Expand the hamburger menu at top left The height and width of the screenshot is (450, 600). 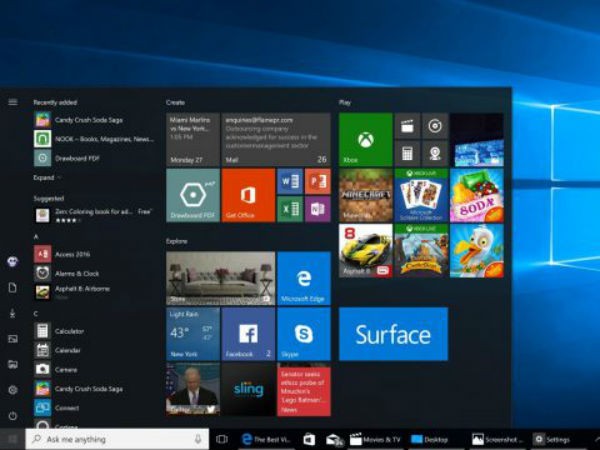tap(12, 102)
